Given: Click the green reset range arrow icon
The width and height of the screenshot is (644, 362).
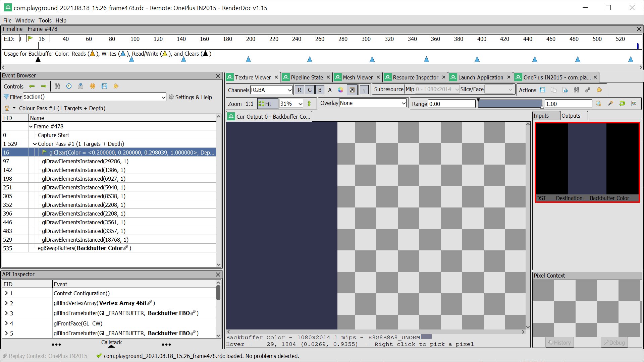Looking at the screenshot, I should pos(622,104).
